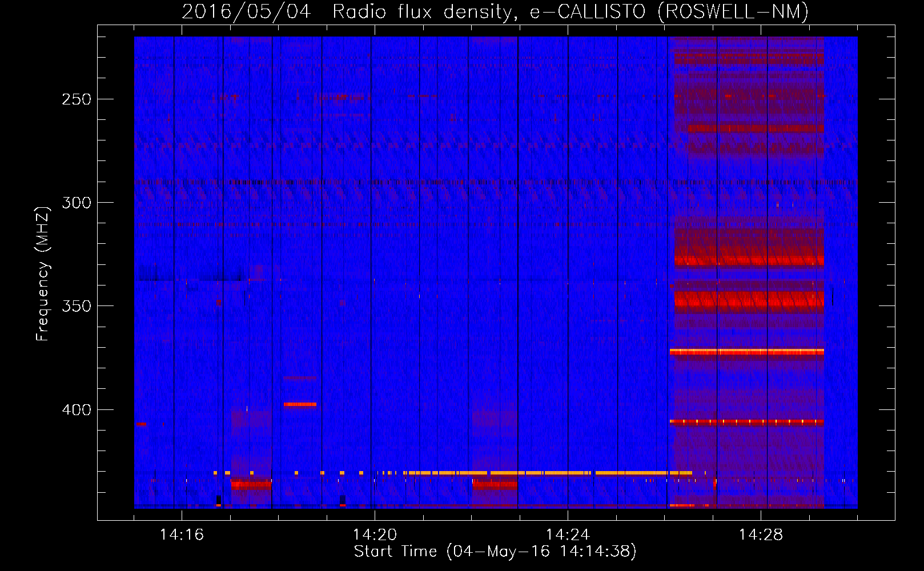
Task: Click the 14:16 time tick label
Action: click(182, 534)
